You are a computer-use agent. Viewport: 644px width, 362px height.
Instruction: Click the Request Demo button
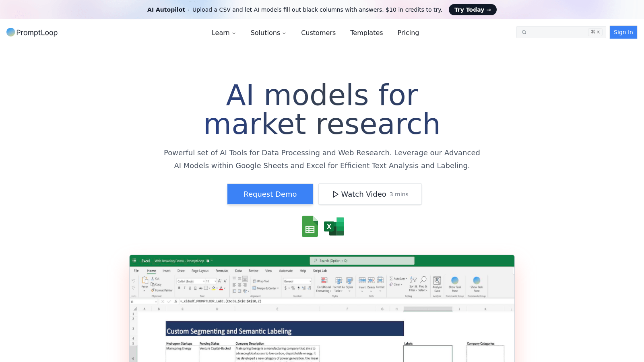coord(270,194)
